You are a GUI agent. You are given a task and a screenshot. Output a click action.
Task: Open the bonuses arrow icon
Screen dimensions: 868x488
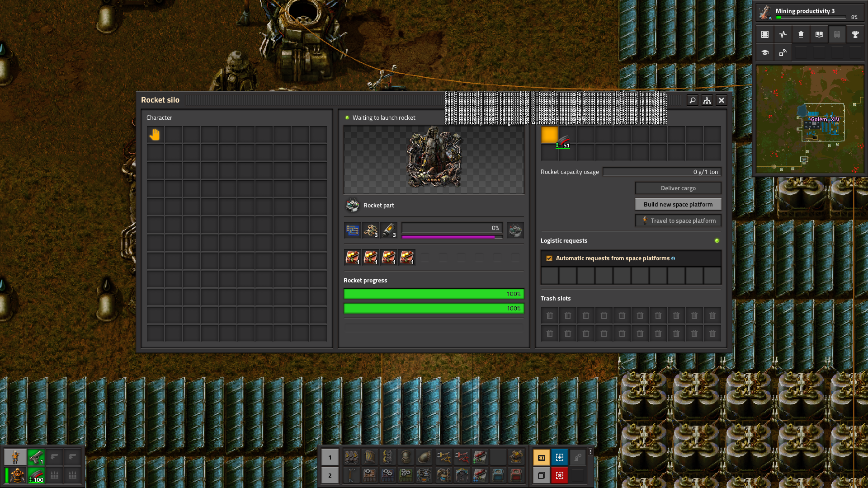click(x=801, y=34)
